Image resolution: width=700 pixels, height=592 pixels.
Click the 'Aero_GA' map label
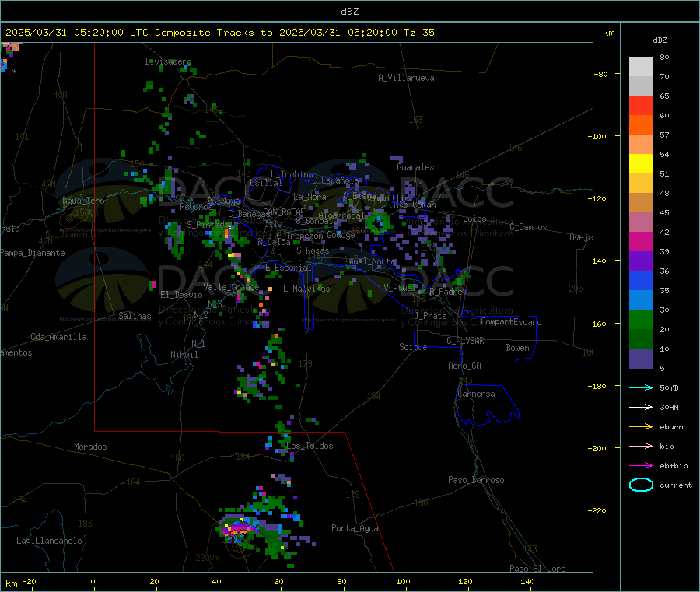465,365
